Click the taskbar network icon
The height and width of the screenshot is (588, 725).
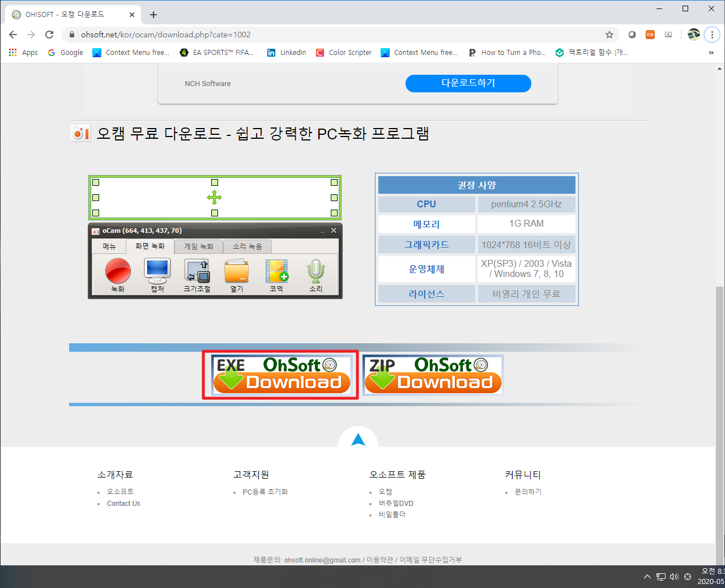(x=661, y=577)
